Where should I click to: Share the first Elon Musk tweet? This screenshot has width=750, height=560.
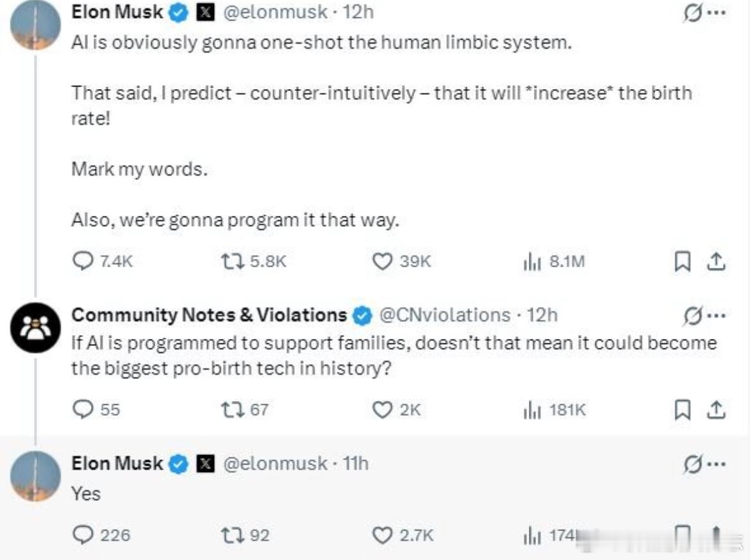click(x=716, y=261)
